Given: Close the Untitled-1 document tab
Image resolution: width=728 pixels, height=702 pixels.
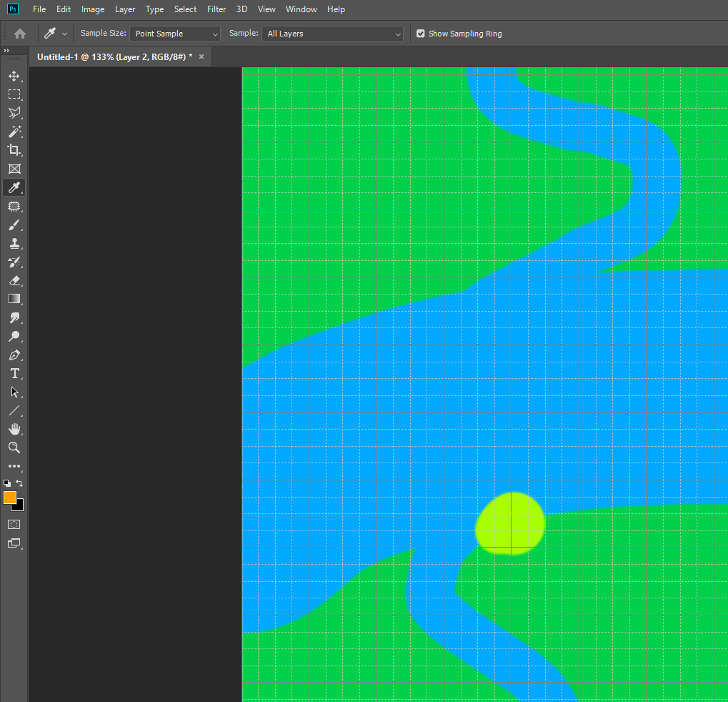Looking at the screenshot, I should [x=201, y=56].
